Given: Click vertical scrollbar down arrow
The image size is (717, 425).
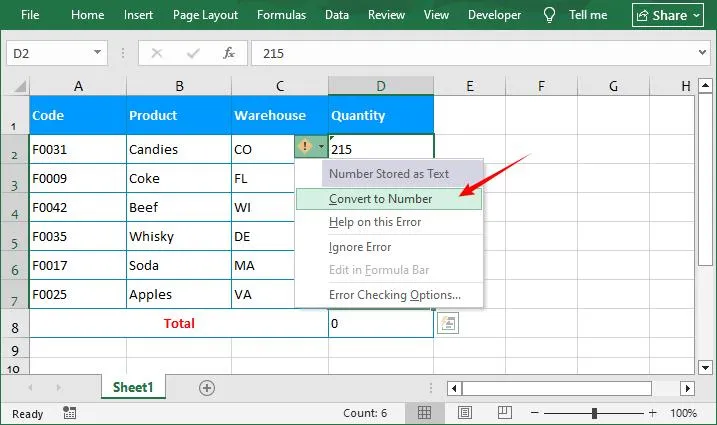Looking at the screenshot, I should pos(705,367).
